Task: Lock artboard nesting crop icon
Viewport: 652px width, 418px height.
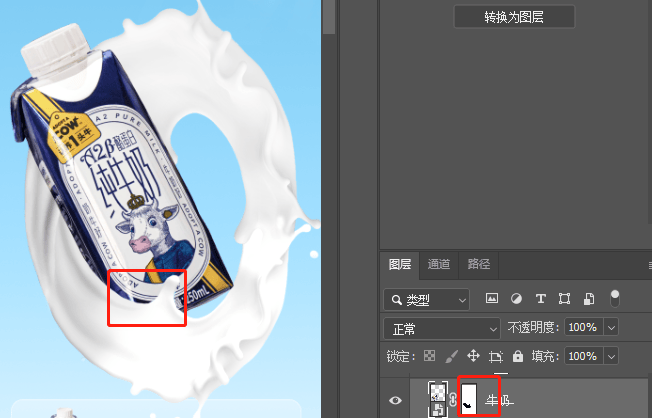Action: pos(495,356)
